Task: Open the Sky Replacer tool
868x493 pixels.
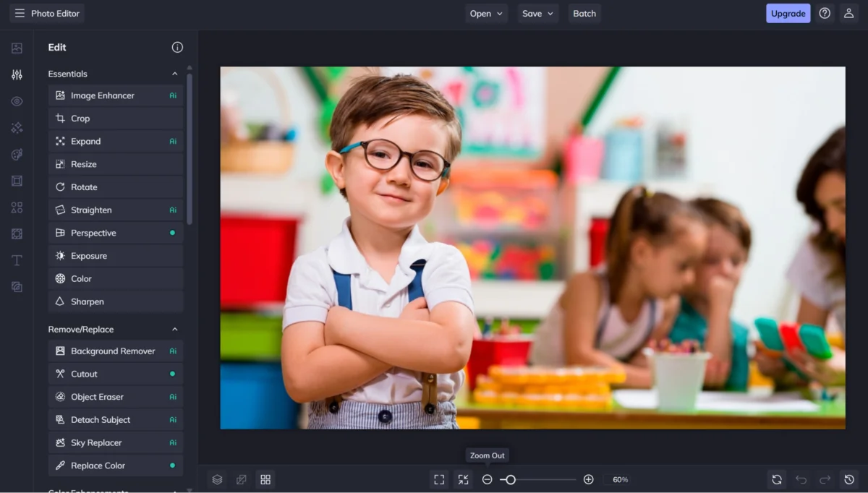Action: coord(116,442)
